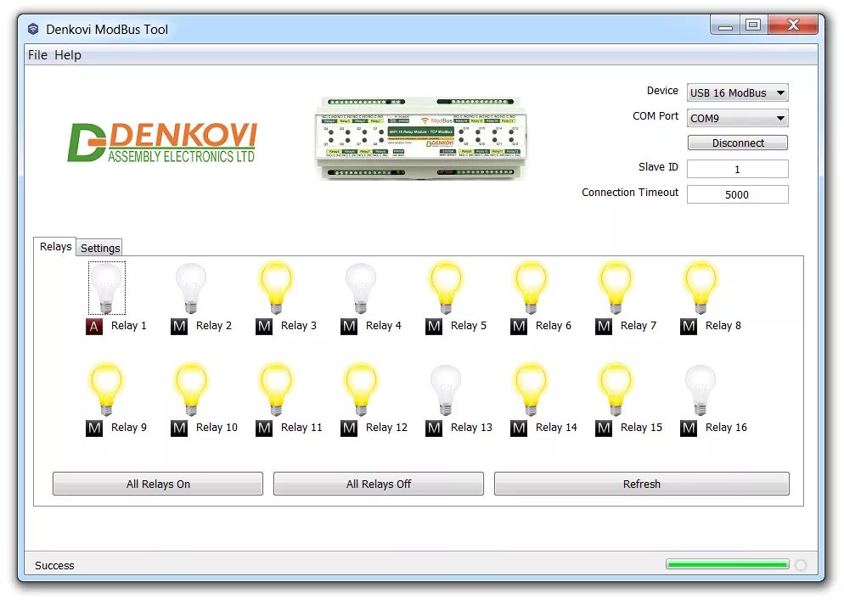Toggle the Relay 7 light bulb
Image resolution: width=844 pixels, height=616 pixels.
616,288
